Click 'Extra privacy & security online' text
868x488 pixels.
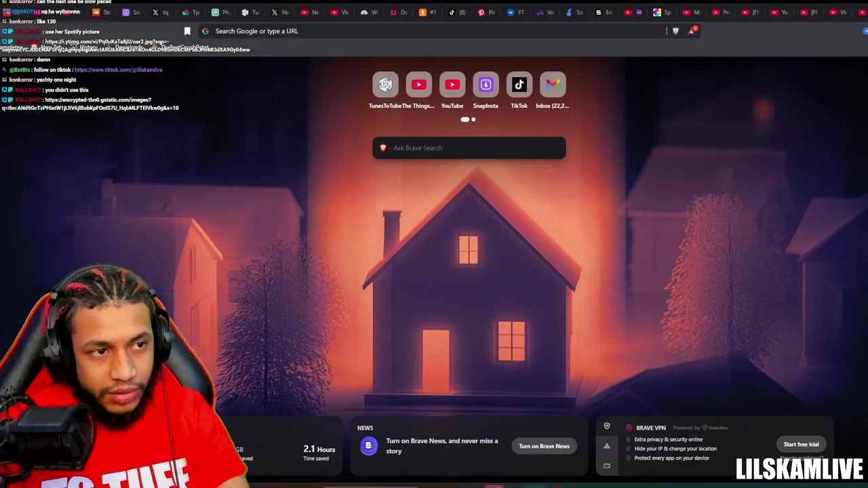[668, 439]
